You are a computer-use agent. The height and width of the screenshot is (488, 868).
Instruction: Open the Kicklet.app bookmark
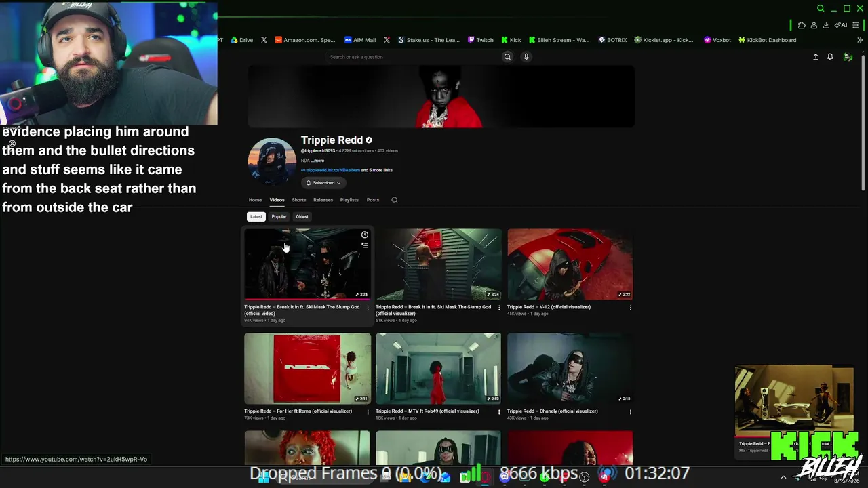[664, 40]
